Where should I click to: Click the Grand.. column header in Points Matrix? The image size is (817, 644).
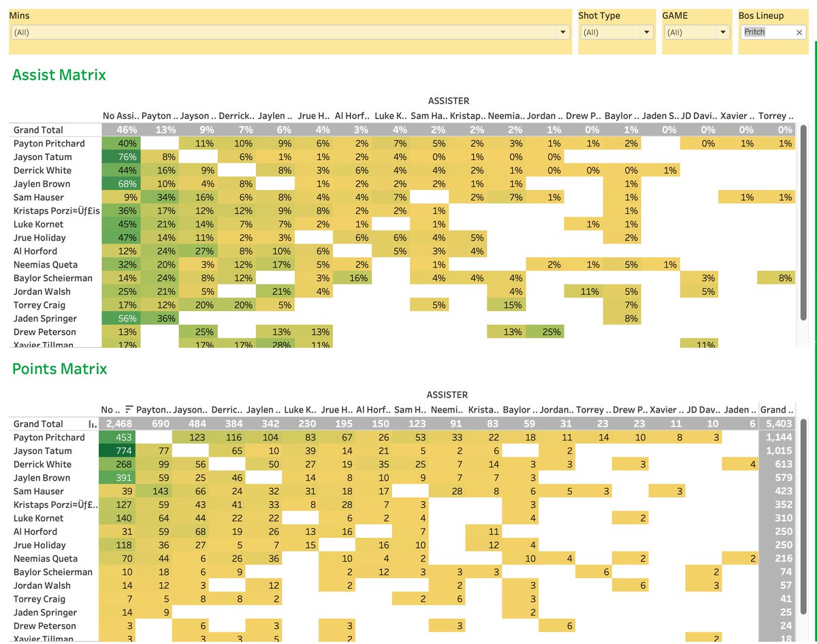click(x=777, y=410)
